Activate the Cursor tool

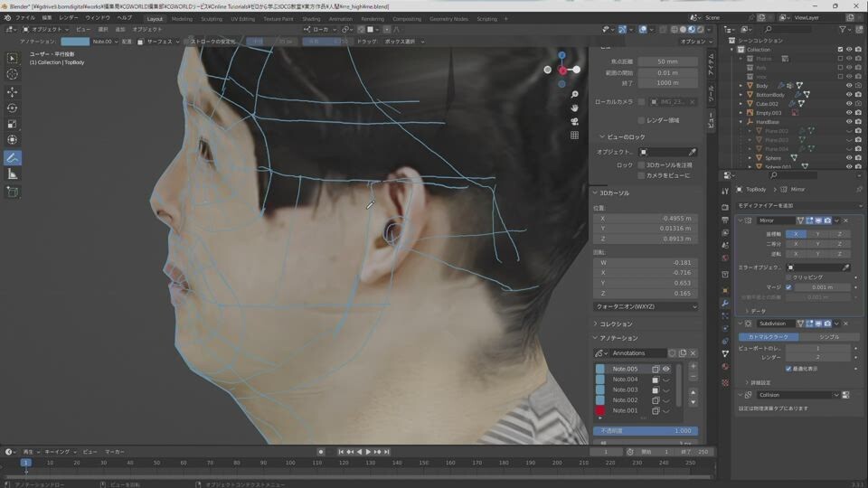coord(13,74)
